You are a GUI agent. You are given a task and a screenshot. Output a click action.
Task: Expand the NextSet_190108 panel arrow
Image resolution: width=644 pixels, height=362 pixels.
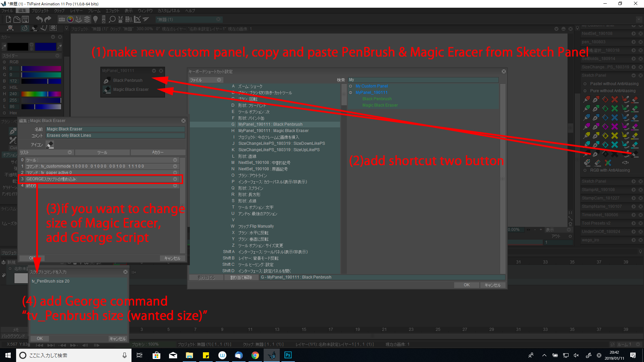click(x=634, y=34)
